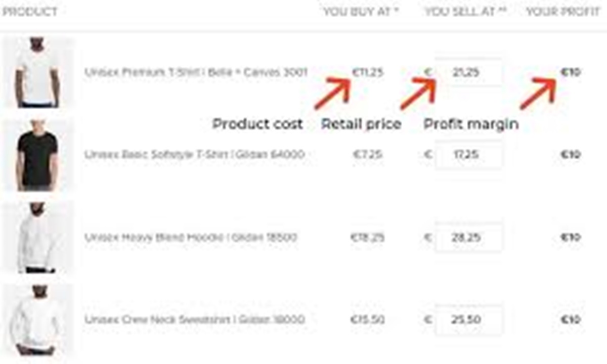607x364 pixels.
Task: Click the PRODUCT column header
Action: click(x=30, y=12)
